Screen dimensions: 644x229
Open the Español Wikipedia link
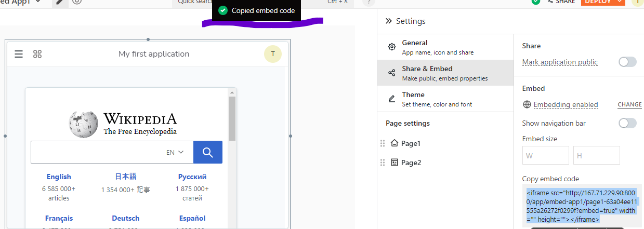(192, 218)
